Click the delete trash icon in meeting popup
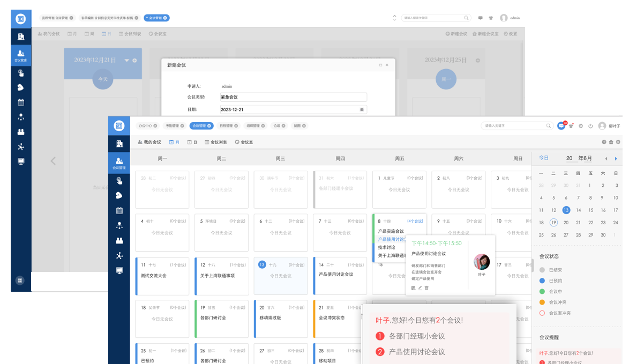This screenshot has width=644, height=364. (x=427, y=288)
